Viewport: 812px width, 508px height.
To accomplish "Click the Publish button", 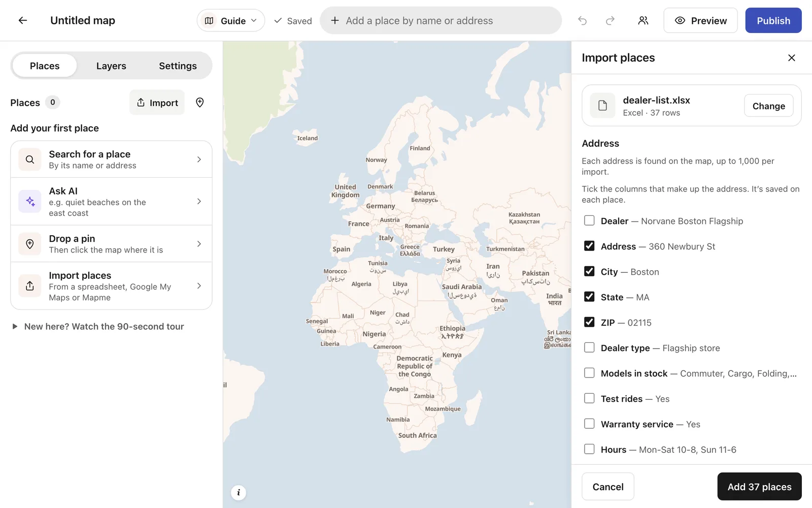I will click(x=773, y=20).
